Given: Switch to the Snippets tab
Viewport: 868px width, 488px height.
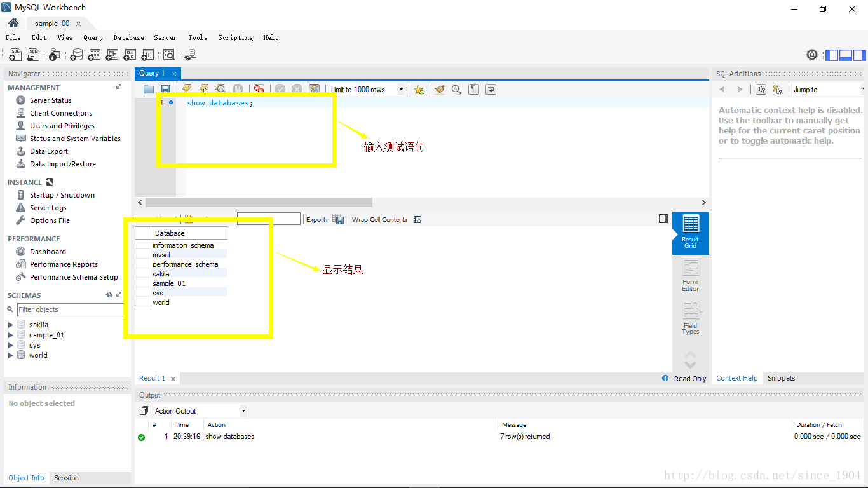Looking at the screenshot, I should [781, 378].
